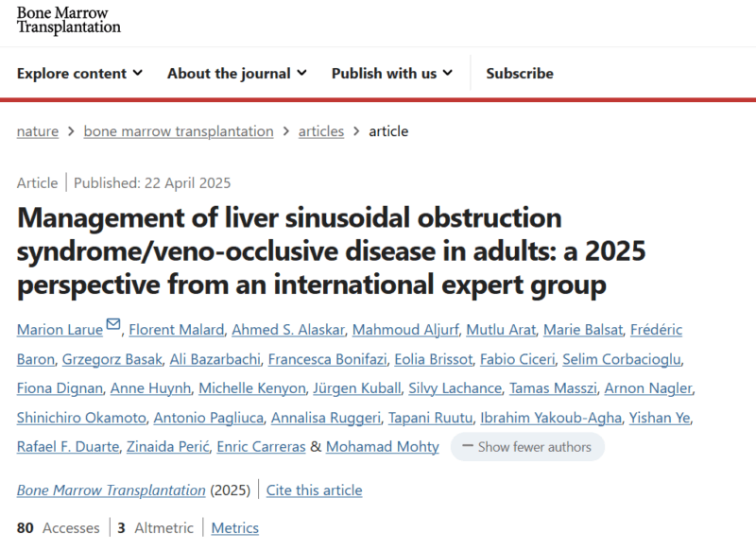
Task: Open author Zinaida Perić's details
Action: [x=168, y=447]
